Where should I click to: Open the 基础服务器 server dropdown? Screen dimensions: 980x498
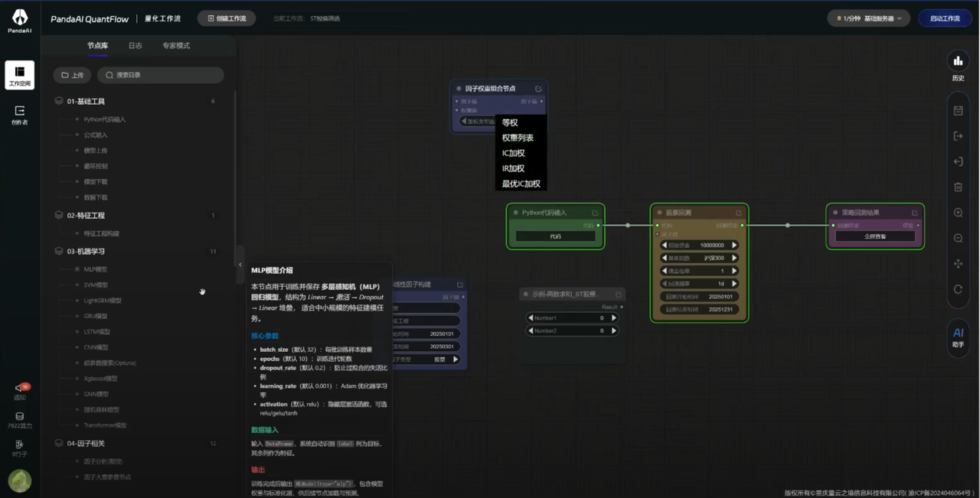tap(869, 18)
